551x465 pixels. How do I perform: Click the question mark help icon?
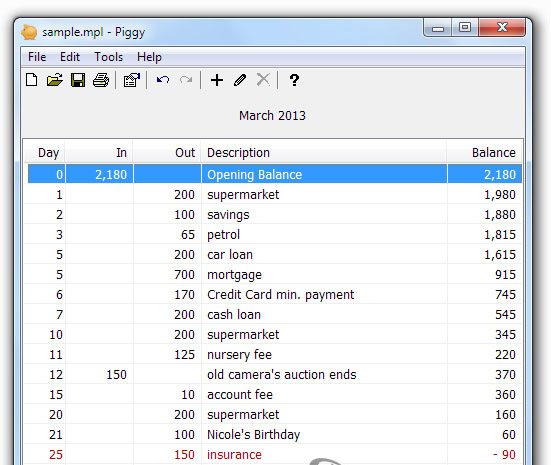coord(294,80)
